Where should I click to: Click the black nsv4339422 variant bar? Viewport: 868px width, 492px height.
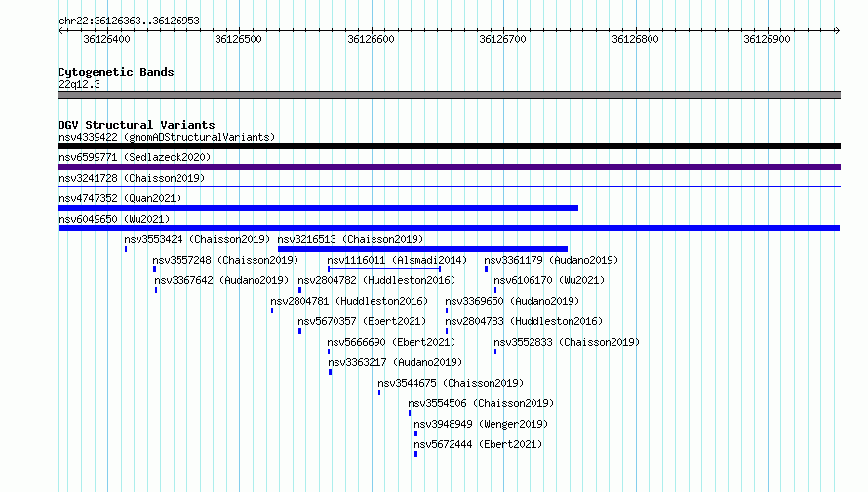449,146
